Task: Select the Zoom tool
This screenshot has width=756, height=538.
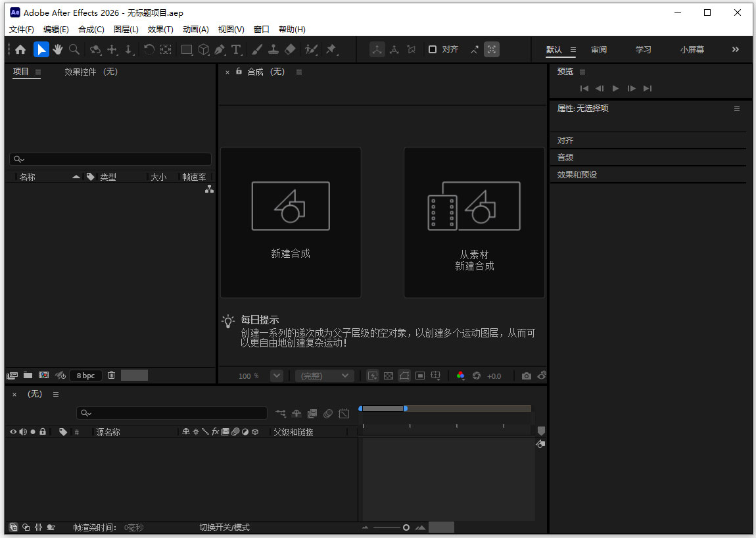Action: click(x=74, y=49)
